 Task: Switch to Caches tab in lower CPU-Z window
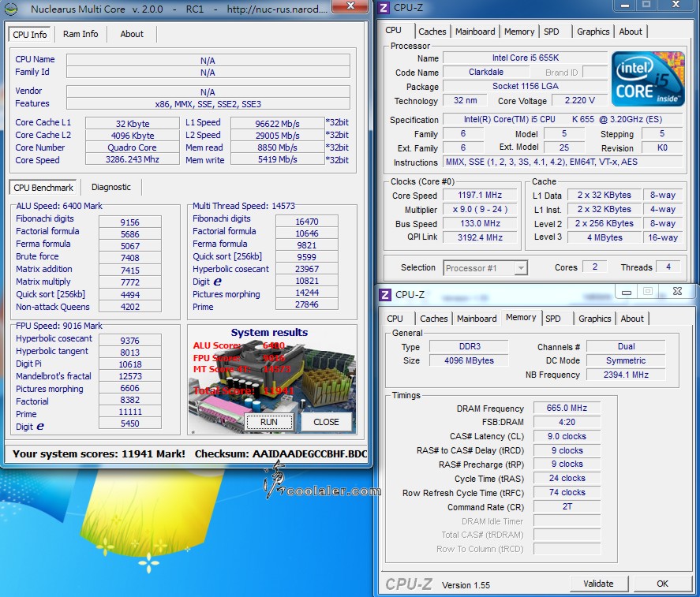click(433, 319)
